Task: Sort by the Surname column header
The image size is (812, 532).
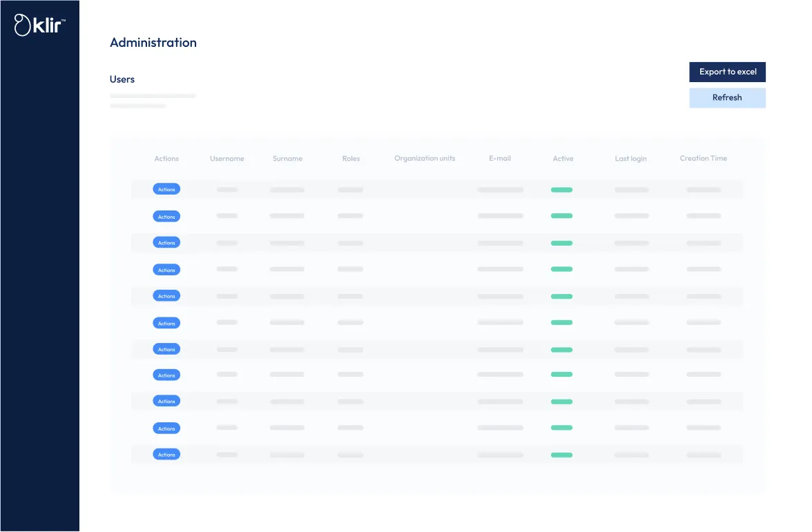Action: tap(287, 159)
